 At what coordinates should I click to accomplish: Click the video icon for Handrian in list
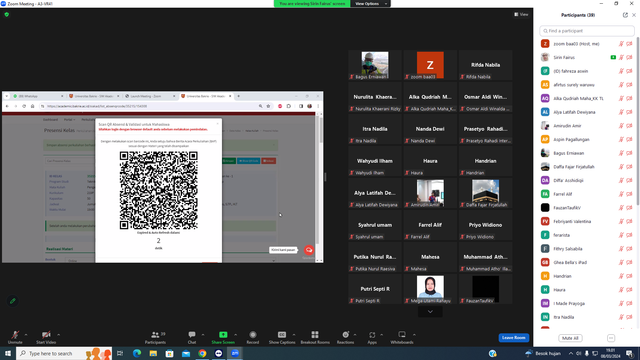(x=629, y=276)
